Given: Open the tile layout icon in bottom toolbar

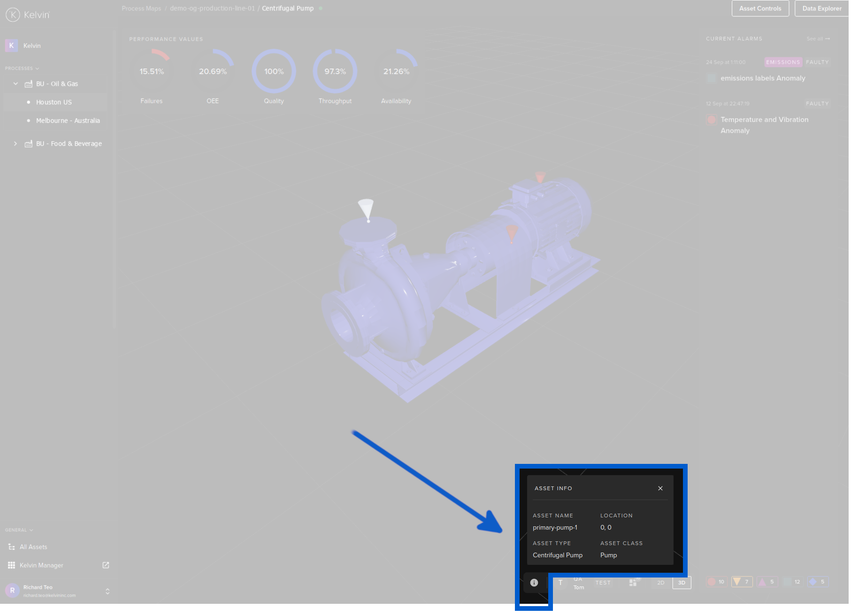Looking at the screenshot, I should pyautogui.click(x=633, y=582).
